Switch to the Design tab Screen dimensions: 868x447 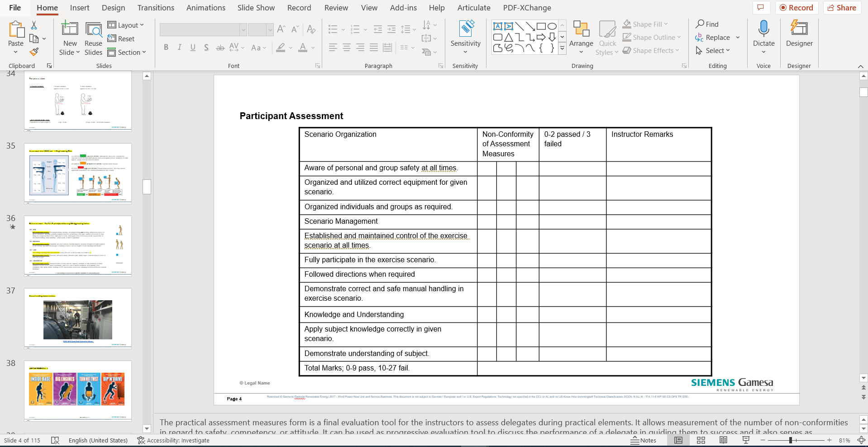click(x=114, y=8)
